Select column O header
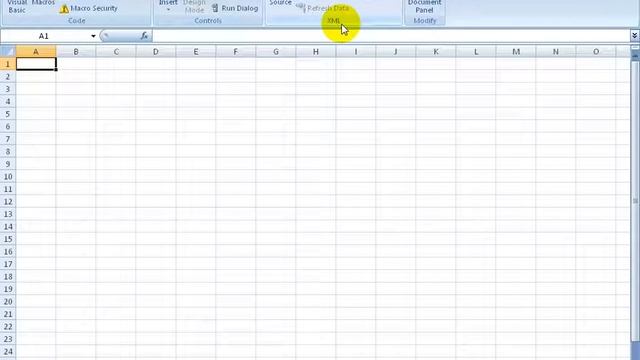 (596, 51)
